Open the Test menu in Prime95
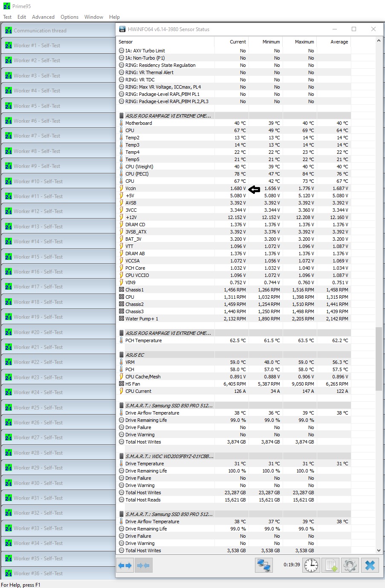The height and width of the screenshot is (588, 385). [7, 17]
